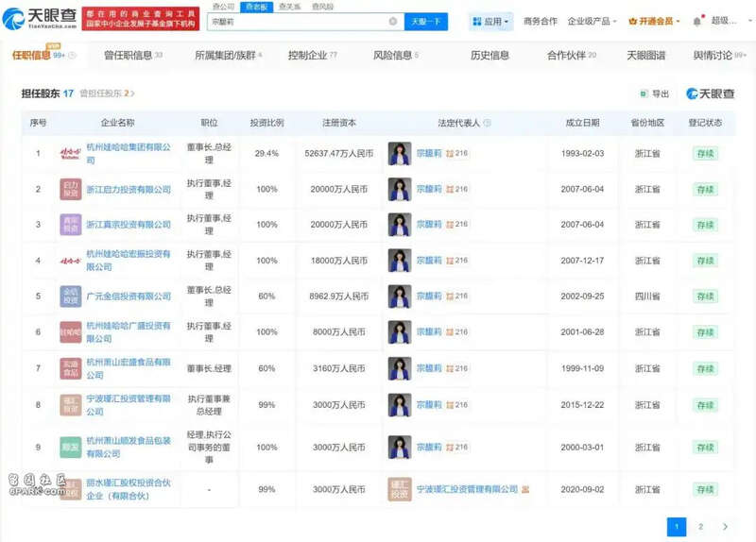Screen dimensions: 756x542
Task: Click 宁波瑾汇投资 logo in legal representative column
Action: (x=400, y=489)
